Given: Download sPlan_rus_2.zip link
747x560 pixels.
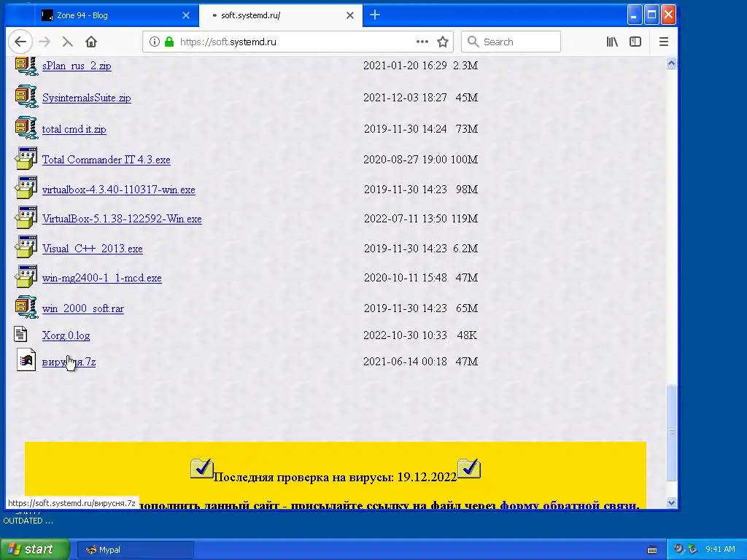Looking at the screenshot, I should [77, 66].
